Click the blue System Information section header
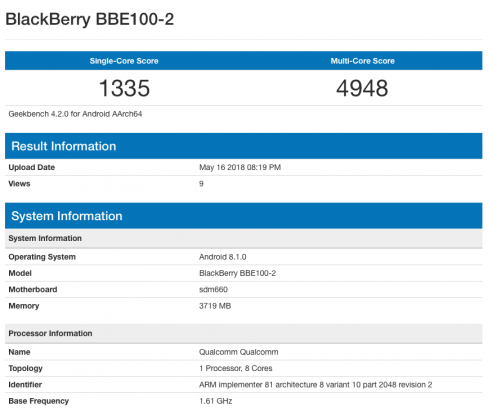The width and height of the screenshot is (488, 420). point(244,216)
